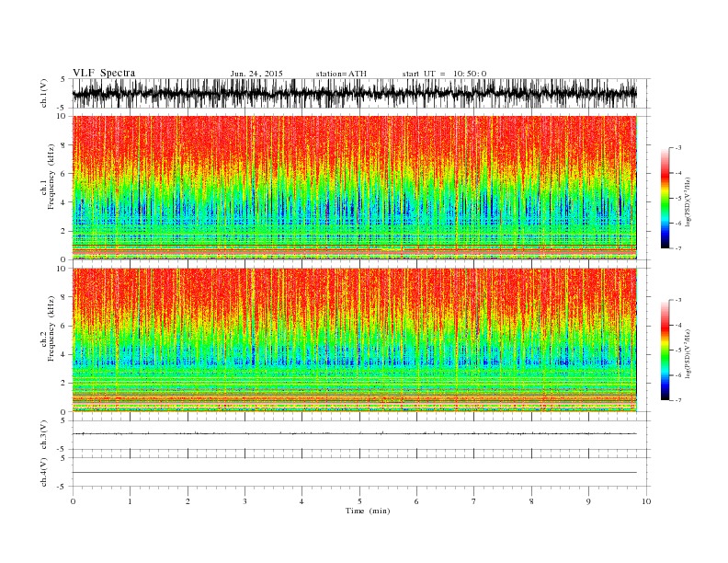Click the ch.1 colorbar "-7" tick label

coord(678,248)
